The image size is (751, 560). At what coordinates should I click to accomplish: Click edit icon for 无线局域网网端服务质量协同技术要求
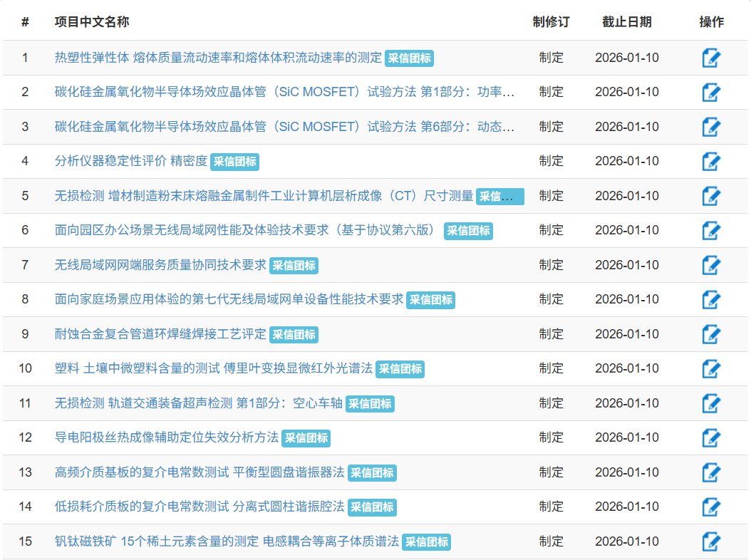710,265
